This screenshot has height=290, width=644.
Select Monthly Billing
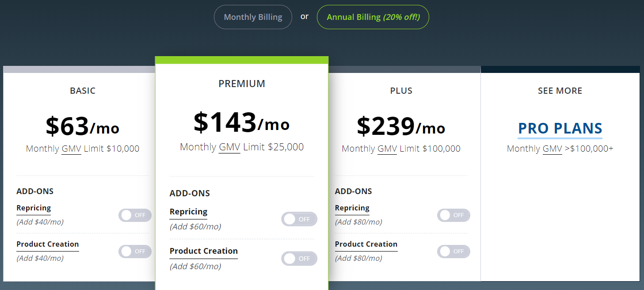(x=253, y=17)
